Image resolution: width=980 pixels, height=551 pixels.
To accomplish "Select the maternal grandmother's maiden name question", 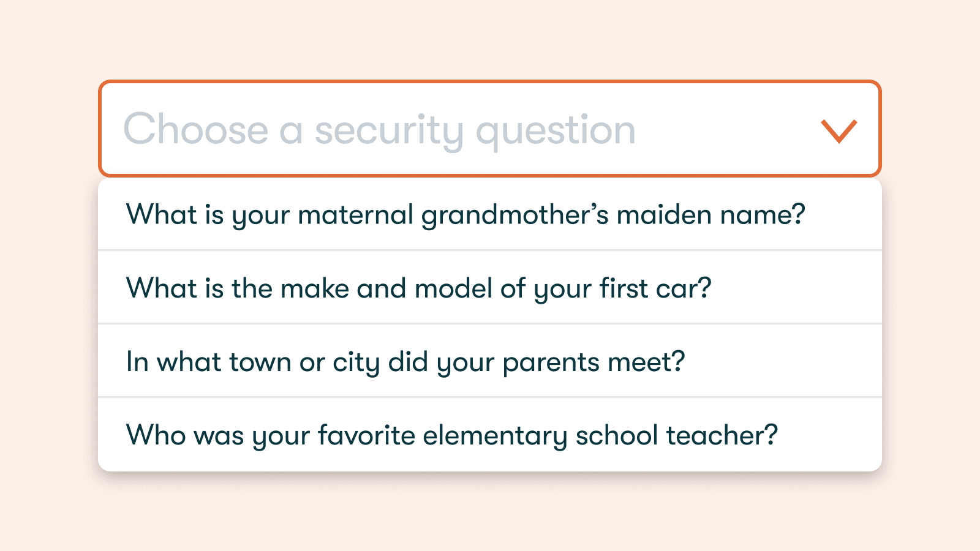I will point(466,214).
